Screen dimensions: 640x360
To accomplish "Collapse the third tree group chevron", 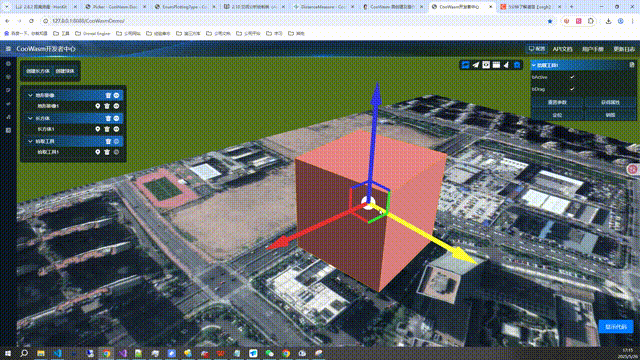I will coord(30,141).
